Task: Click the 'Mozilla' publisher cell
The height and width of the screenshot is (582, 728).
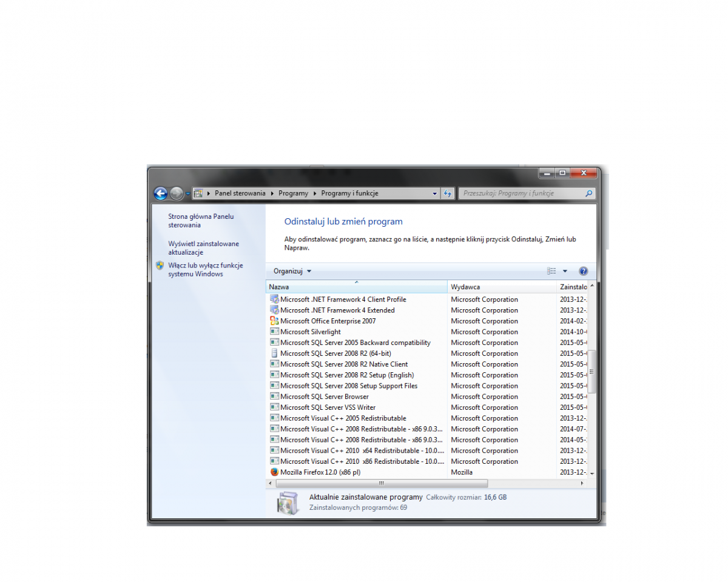Action: (x=462, y=472)
